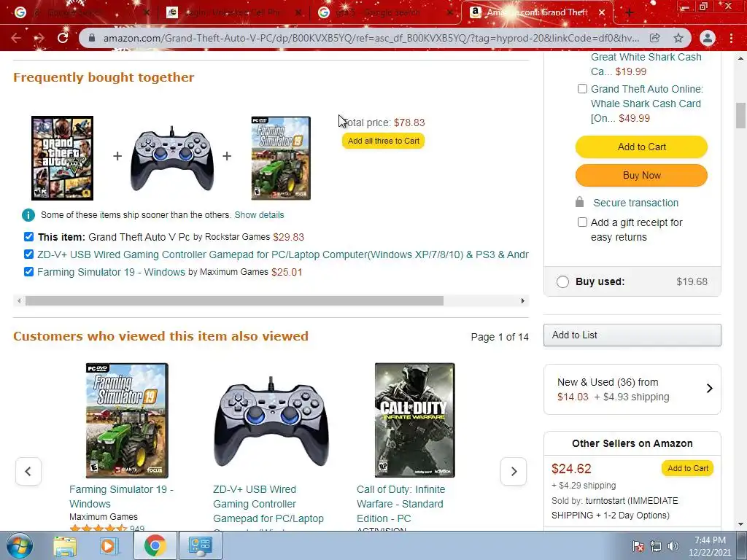Click the 'Page 1 of 14' text
The height and width of the screenshot is (560, 747).
(x=500, y=337)
